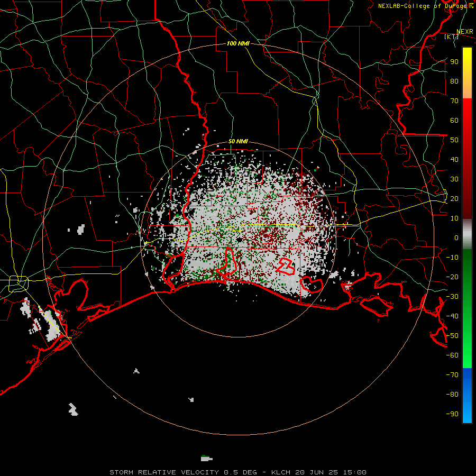This screenshot has height=476, width=476.
Task: Click the 70 value on velocity scale
Action: pos(454,101)
